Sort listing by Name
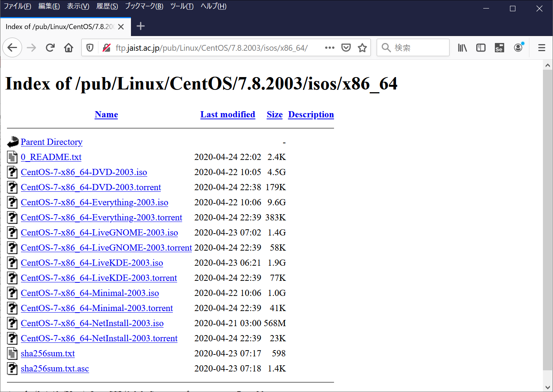Screen dimensions: 553x392 (x=106, y=115)
